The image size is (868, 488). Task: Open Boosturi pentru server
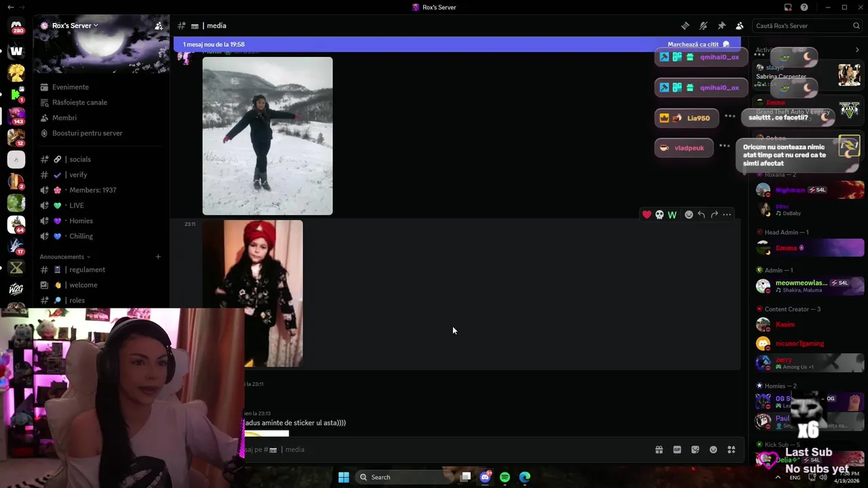(102, 133)
